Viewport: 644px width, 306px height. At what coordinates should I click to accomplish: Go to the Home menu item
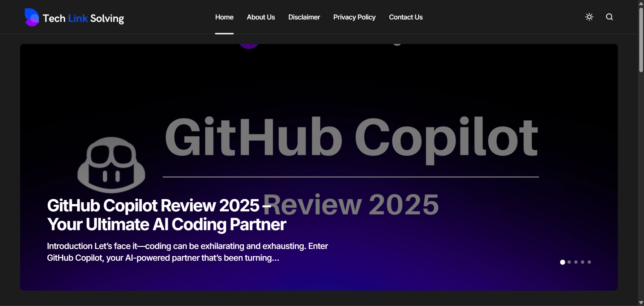(x=224, y=17)
